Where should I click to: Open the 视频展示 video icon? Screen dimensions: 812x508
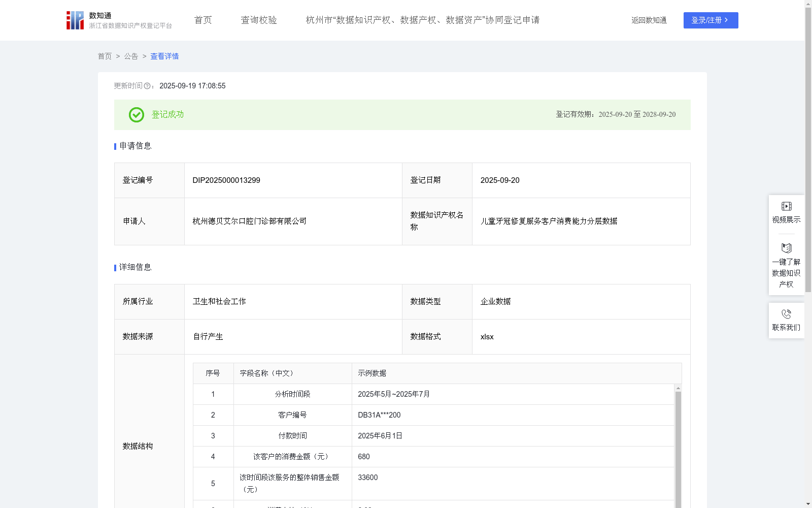[x=786, y=206]
